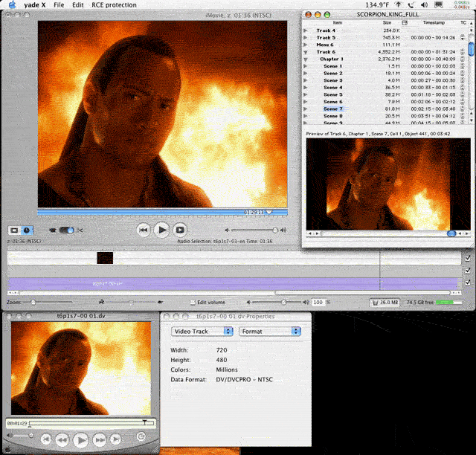Click the TC icon for Track 5

[463, 37]
